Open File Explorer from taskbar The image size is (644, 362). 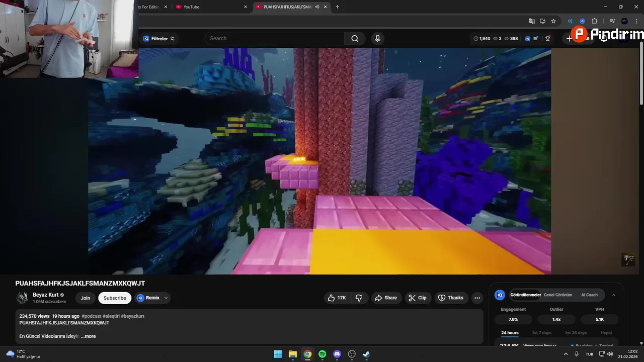(x=293, y=354)
